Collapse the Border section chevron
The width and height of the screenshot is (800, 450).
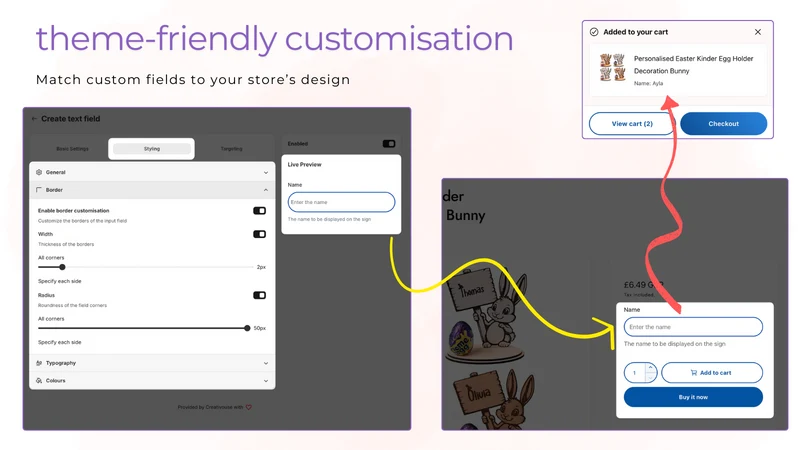tap(266, 190)
